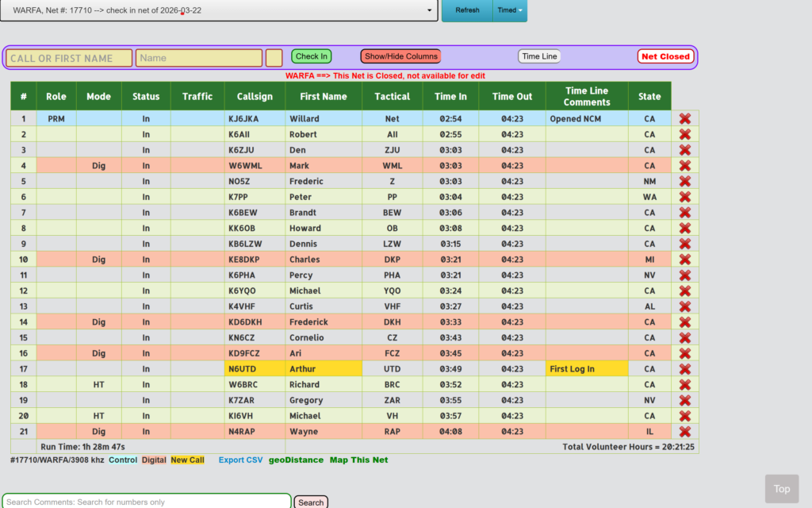Screen dimensions: 812x508
Task: Delete the W6WML Mark row via red X
Action: pos(685,165)
